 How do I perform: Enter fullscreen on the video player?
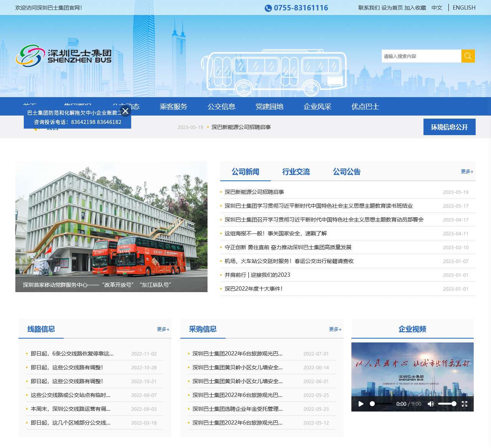(465, 404)
